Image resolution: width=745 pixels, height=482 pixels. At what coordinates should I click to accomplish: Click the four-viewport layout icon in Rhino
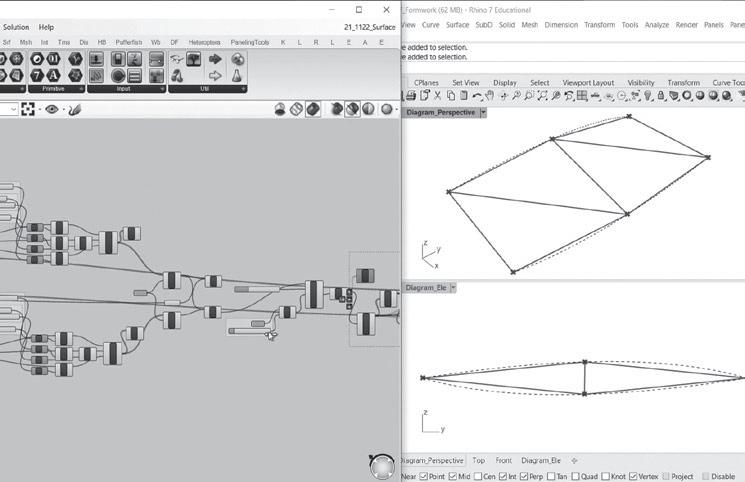582,96
